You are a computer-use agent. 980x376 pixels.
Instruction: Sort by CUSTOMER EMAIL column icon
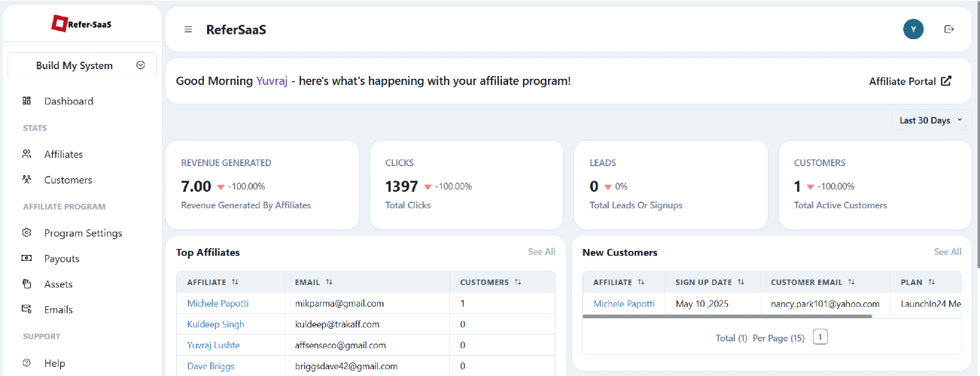[851, 282]
